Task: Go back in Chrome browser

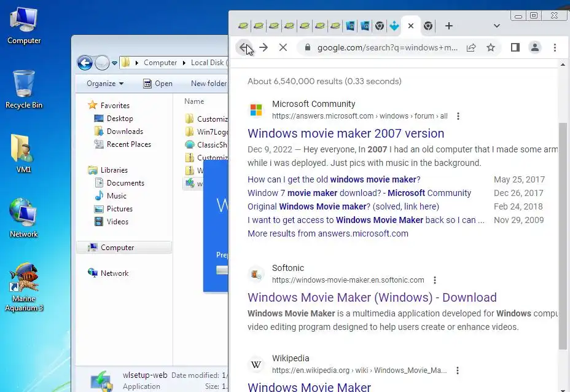Action: (244, 48)
